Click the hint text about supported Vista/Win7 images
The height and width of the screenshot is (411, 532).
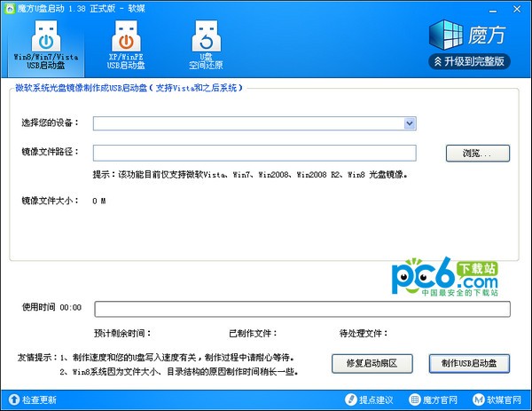pyautogui.click(x=250, y=175)
